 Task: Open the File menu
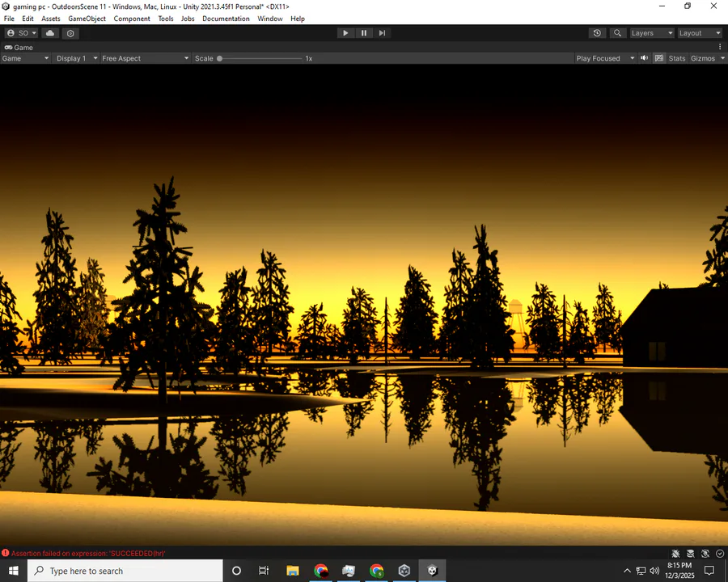(x=9, y=19)
